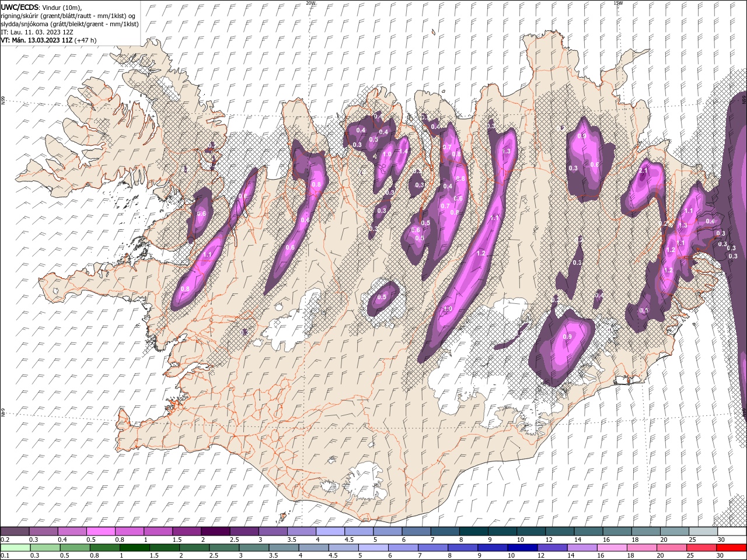
Task: Click the '0.1' label in lower legend
Action: click(4, 556)
